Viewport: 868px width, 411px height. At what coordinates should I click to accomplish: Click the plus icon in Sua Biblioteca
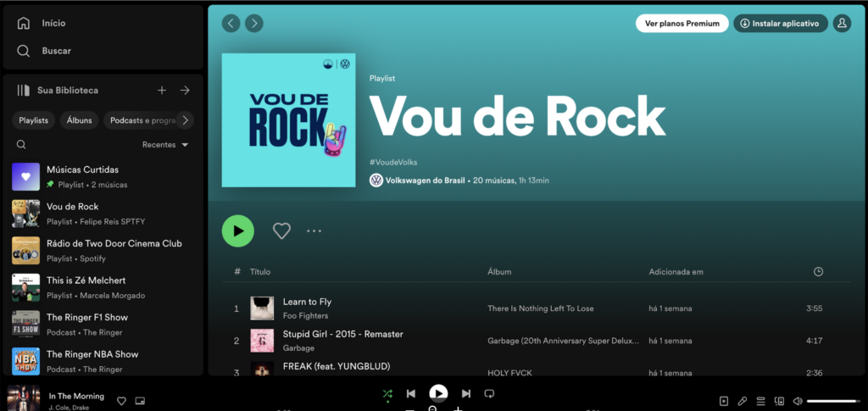pyautogui.click(x=162, y=90)
